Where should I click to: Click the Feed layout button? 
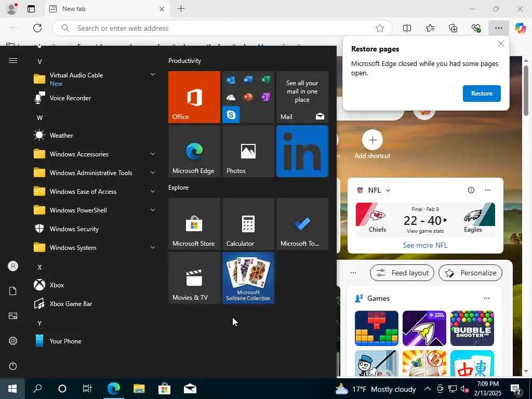[402, 273]
